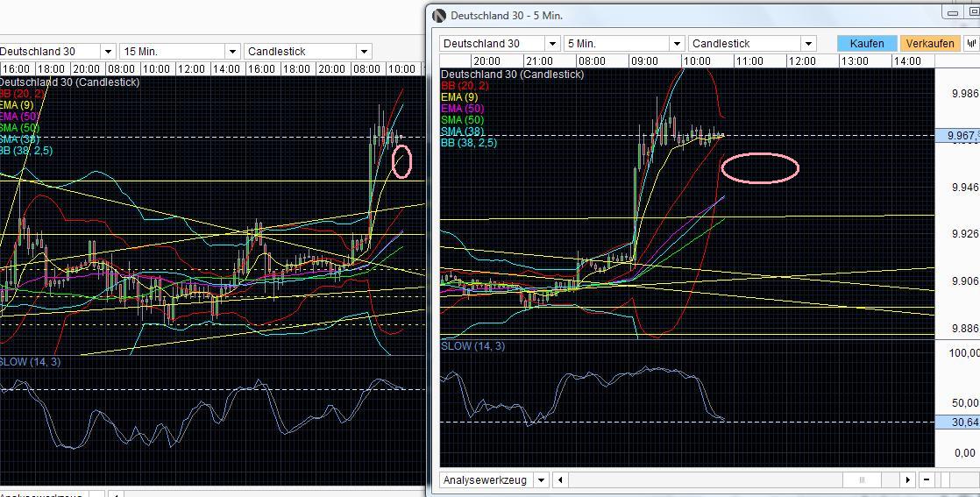
Task: Click the BB (38, 2,5) legend in the 15 Min. chart
Action: pyautogui.click(x=26, y=151)
